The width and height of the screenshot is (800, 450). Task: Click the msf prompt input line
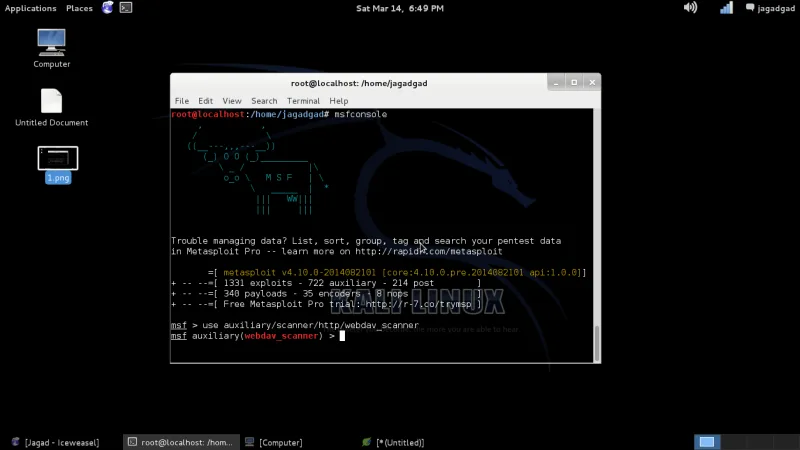coord(382,336)
